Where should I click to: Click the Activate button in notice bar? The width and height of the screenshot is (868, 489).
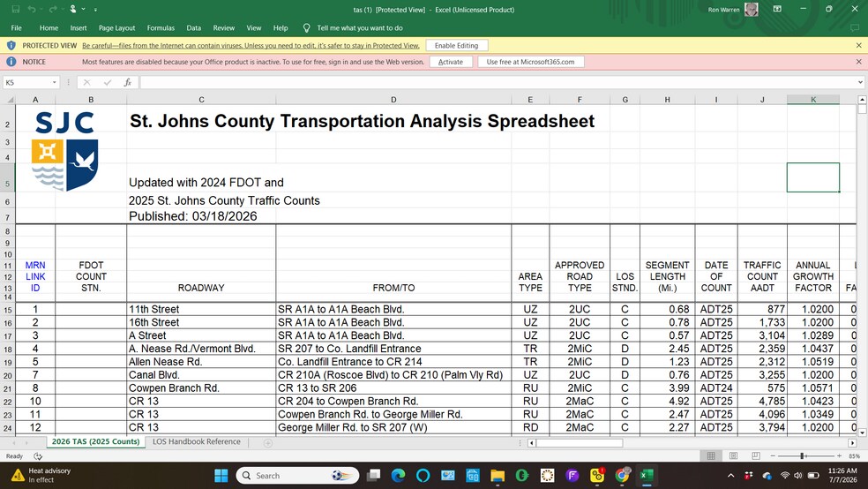(x=451, y=62)
